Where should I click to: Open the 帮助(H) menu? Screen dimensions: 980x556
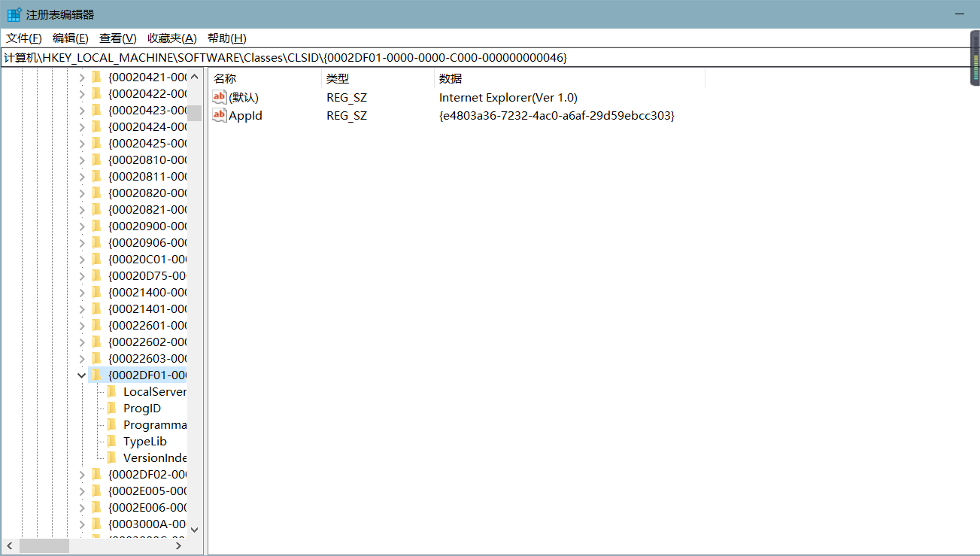(227, 38)
